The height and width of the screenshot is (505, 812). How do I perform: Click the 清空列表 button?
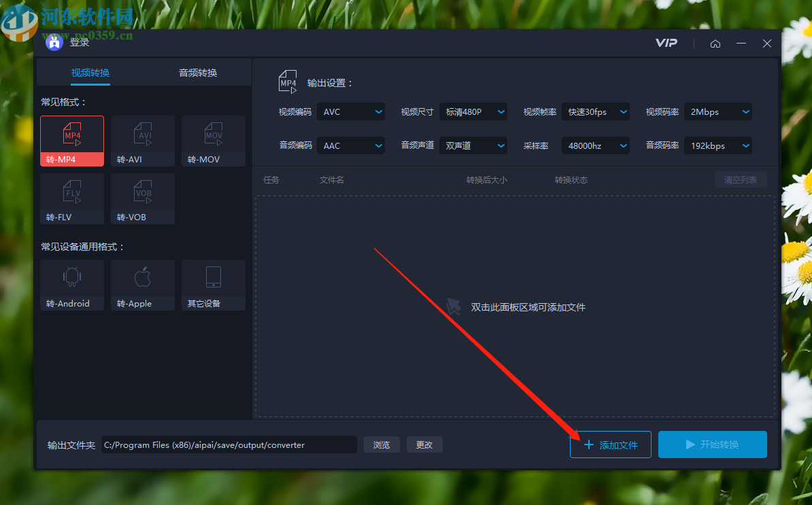pyautogui.click(x=741, y=180)
